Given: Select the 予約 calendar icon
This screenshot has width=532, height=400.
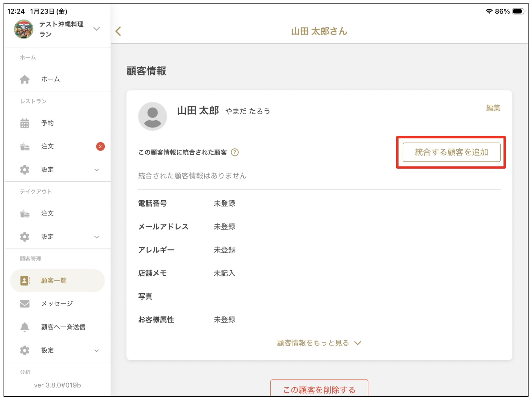Looking at the screenshot, I should [24, 123].
